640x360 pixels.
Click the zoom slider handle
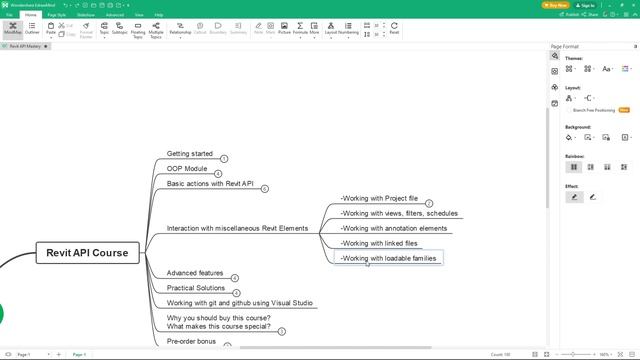point(573,354)
